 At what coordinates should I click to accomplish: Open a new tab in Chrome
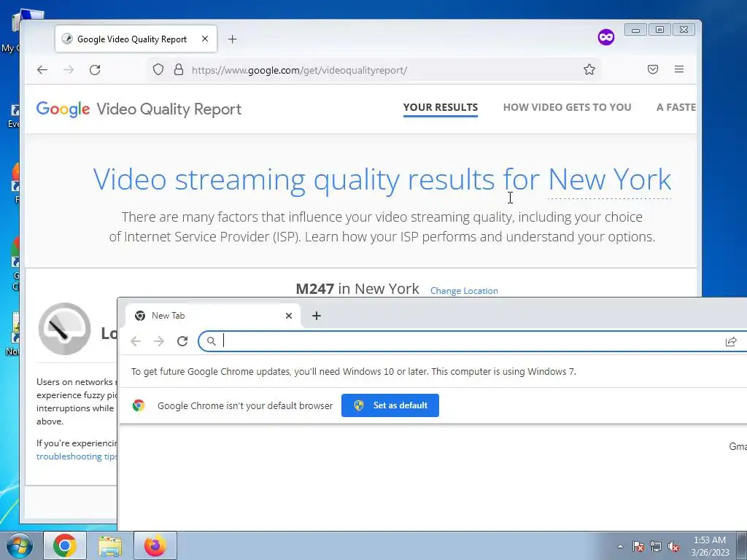pos(317,316)
